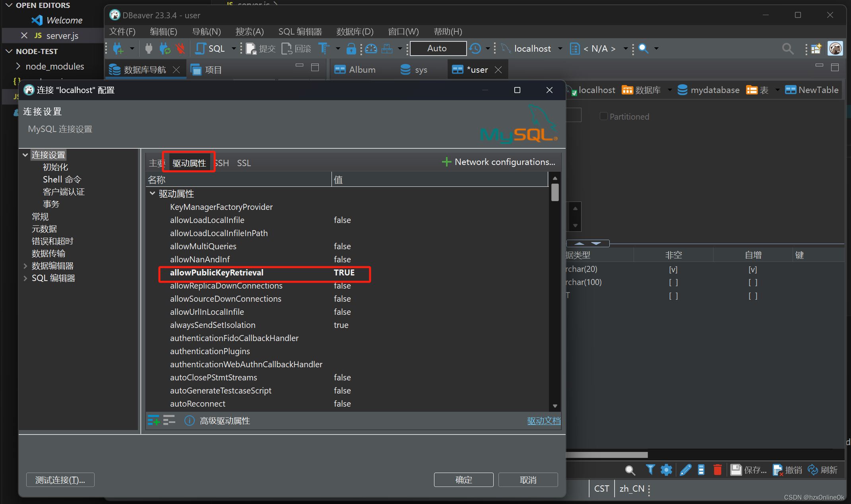Open the 驱动文档 link
Screen dimensions: 851x504
(x=544, y=421)
